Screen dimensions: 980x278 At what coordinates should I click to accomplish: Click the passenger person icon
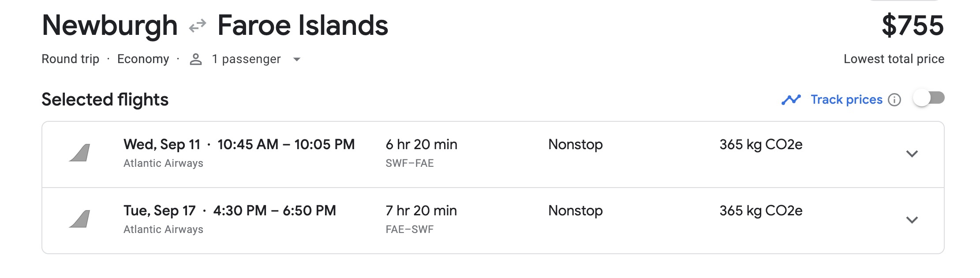click(195, 59)
